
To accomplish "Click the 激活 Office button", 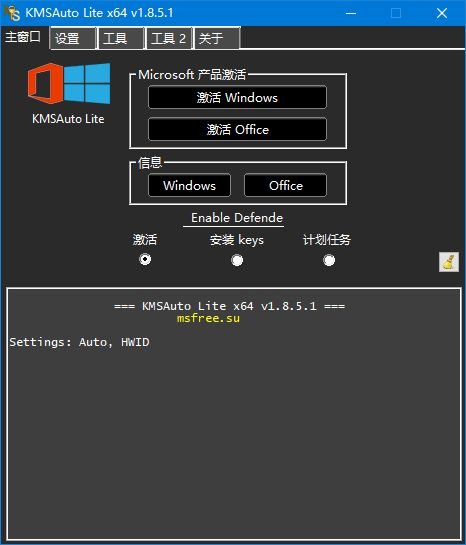I will pos(237,130).
